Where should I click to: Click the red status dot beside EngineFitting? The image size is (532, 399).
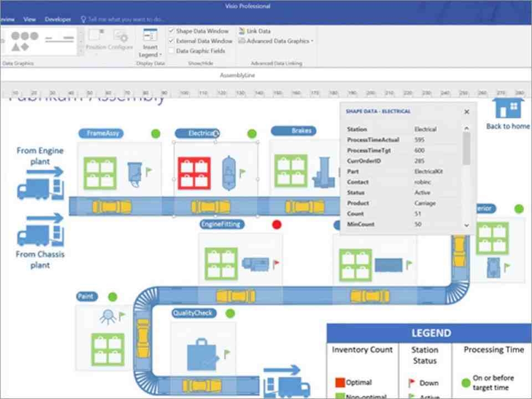click(277, 224)
